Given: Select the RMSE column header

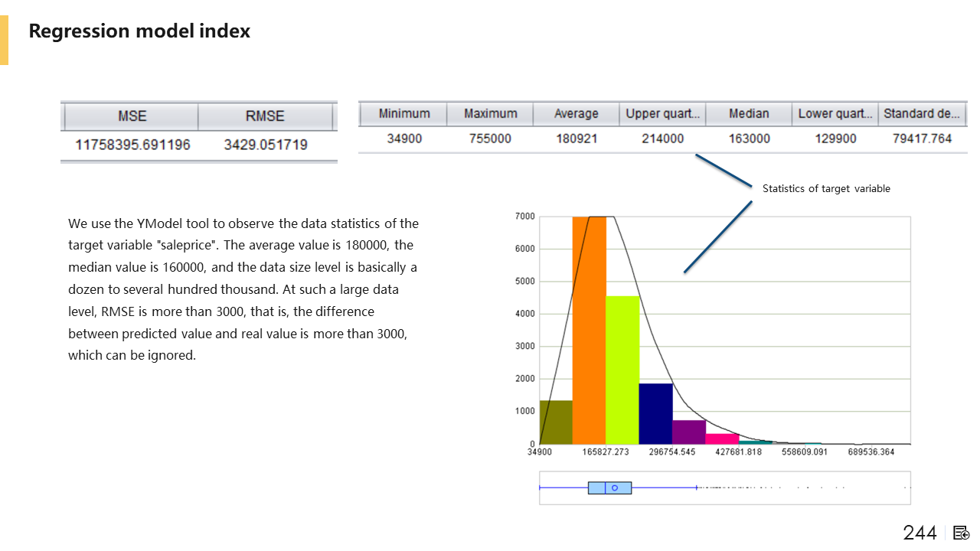Looking at the screenshot, I should click(x=265, y=116).
